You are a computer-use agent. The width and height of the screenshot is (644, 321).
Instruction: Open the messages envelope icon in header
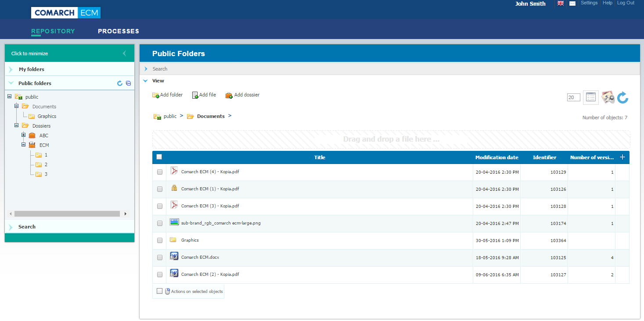click(572, 4)
